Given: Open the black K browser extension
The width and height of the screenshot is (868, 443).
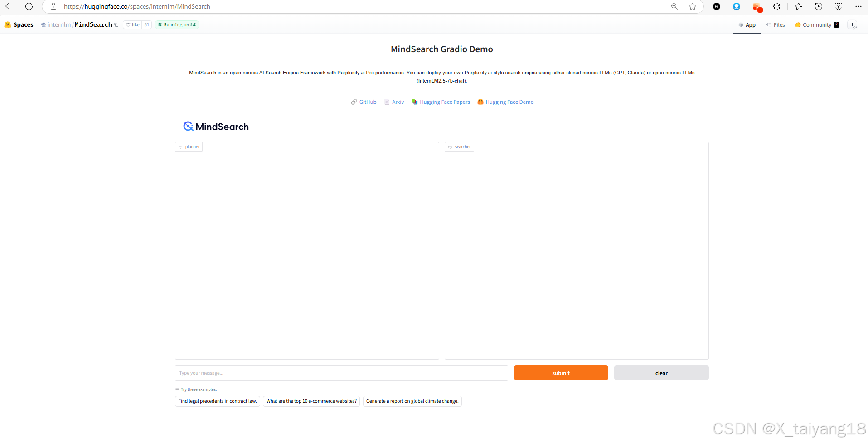Looking at the screenshot, I should click(717, 6).
